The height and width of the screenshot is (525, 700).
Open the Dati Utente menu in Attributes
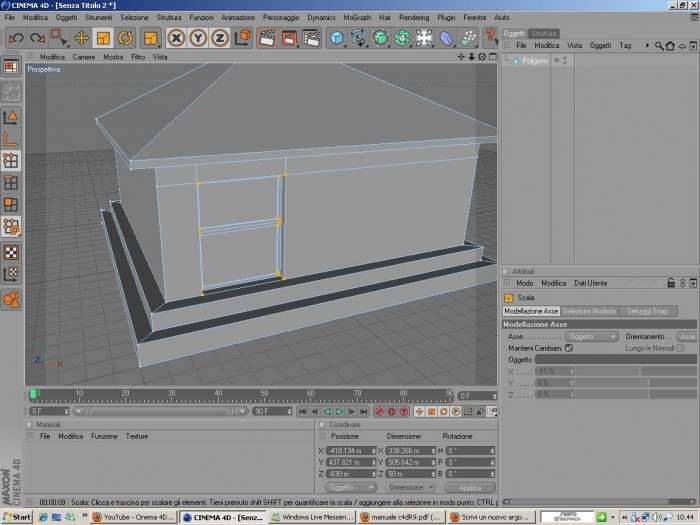pyautogui.click(x=590, y=283)
